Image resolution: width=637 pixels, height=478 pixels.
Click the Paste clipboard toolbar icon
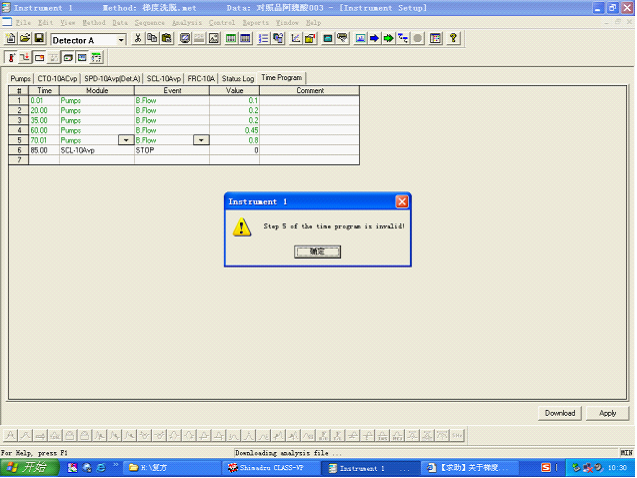[x=167, y=39]
